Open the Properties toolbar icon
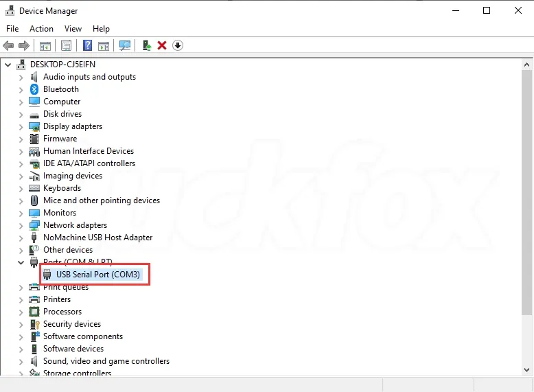Screen dimensions: 534x392 tap(66, 45)
